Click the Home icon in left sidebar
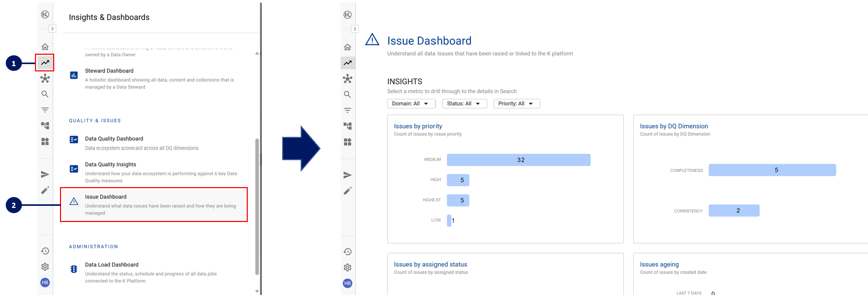 45,47
